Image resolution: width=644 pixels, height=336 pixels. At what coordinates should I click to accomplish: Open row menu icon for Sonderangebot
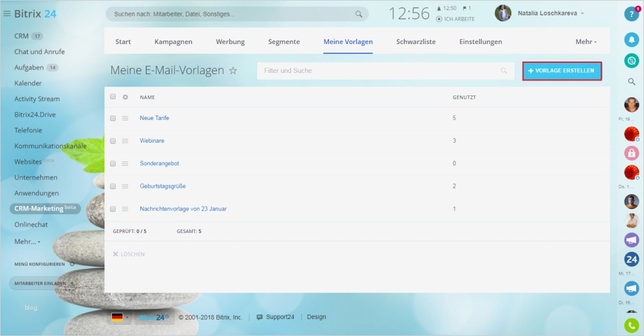125,163
